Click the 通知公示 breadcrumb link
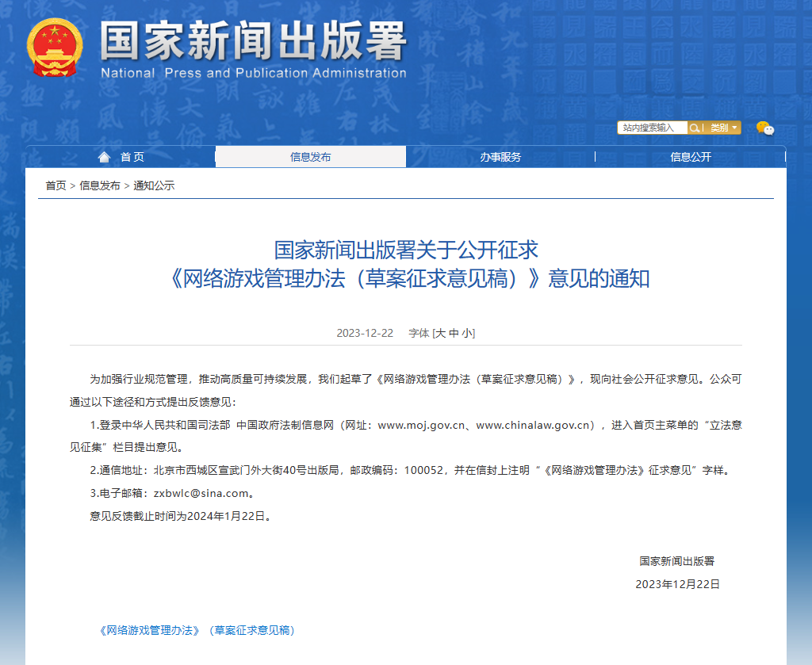 click(154, 185)
